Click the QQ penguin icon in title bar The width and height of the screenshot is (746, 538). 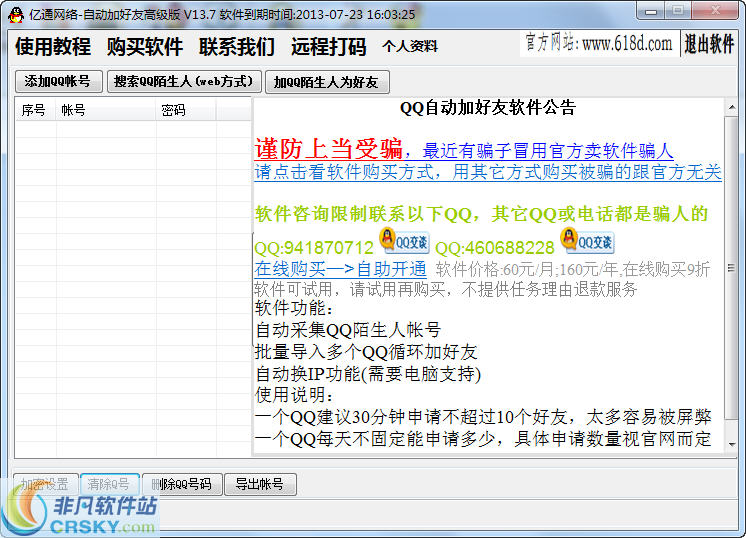click(x=16, y=15)
